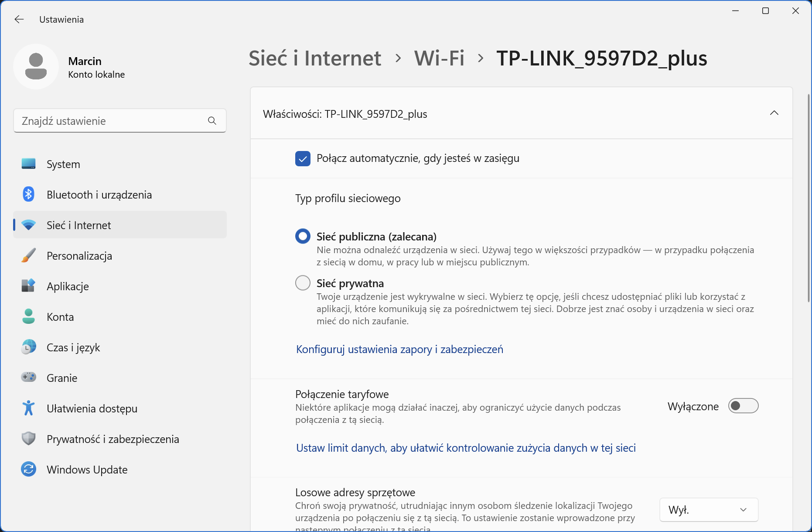The image size is (812, 532).
Task: Click the Marcin user avatar icon
Action: [36, 66]
